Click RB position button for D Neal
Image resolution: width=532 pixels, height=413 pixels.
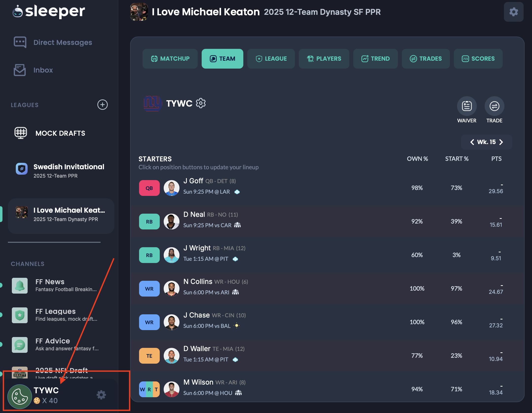click(x=149, y=222)
